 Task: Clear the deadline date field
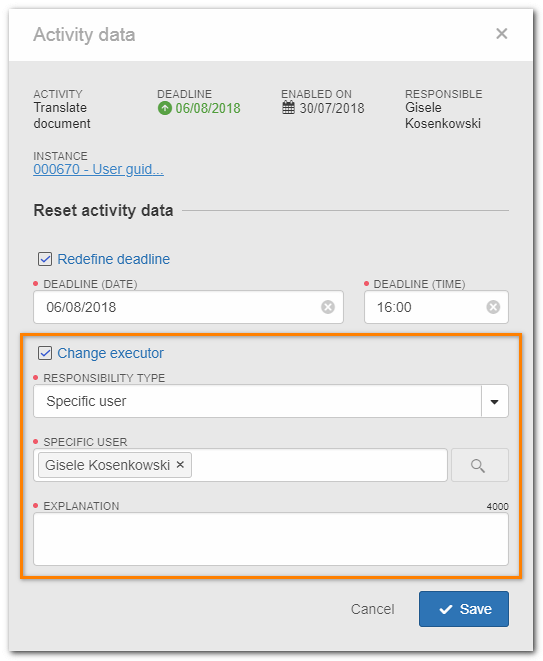[x=328, y=307]
